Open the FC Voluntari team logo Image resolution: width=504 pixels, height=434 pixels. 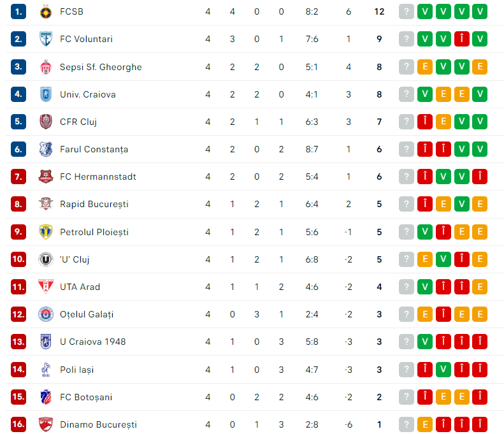point(46,39)
